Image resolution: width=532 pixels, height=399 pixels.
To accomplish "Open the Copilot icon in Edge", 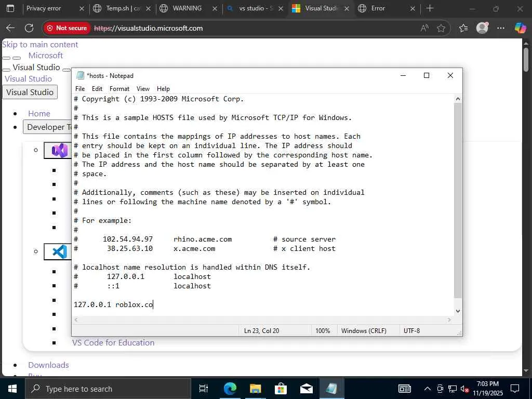I will tap(520, 28).
